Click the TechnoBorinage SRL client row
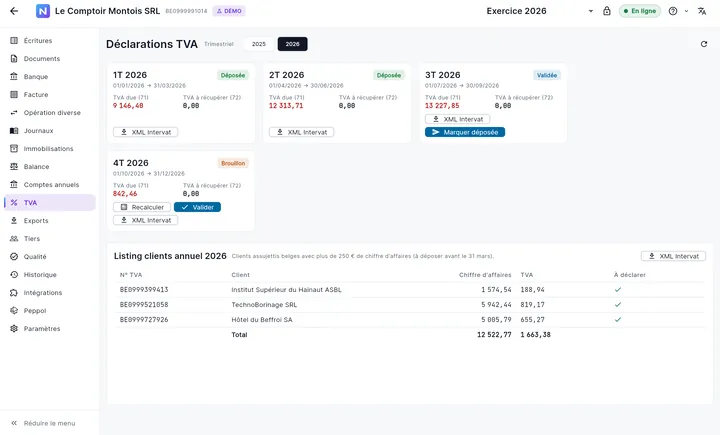The height and width of the screenshot is (435, 720). pyautogui.click(x=410, y=305)
